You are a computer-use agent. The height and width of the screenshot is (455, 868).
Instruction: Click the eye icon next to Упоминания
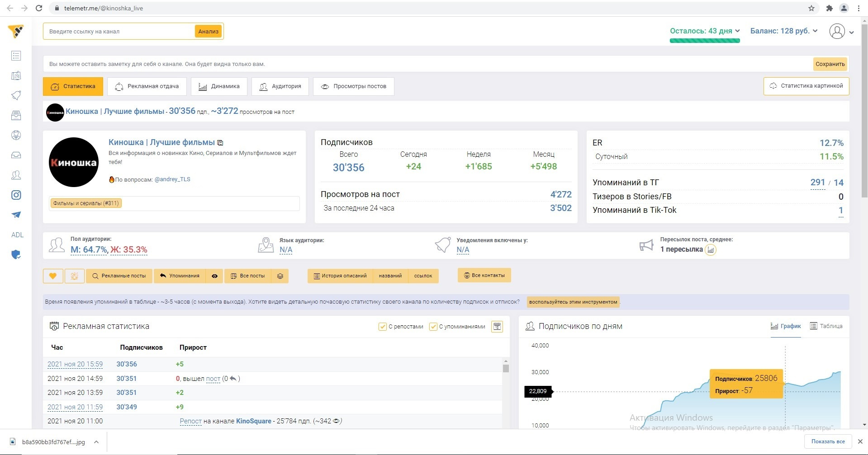tap(214, 276)
